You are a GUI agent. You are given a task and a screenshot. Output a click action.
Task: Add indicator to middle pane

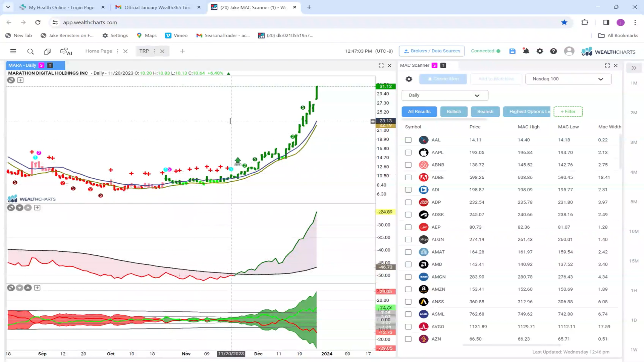click(37, 208)
